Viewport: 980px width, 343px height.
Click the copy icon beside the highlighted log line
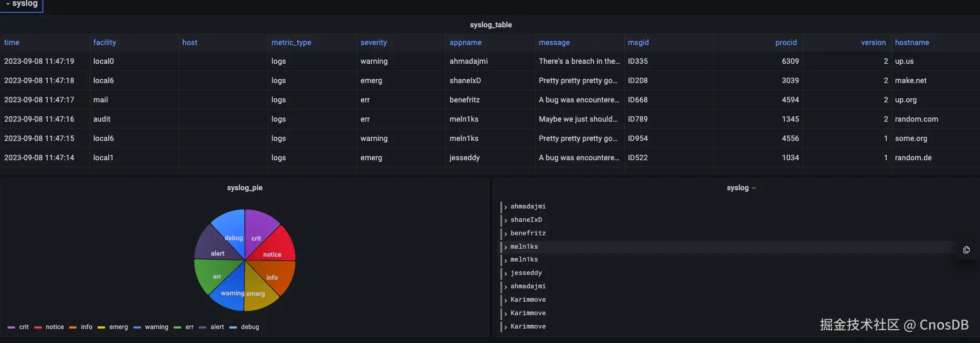[x=966, y=250]
